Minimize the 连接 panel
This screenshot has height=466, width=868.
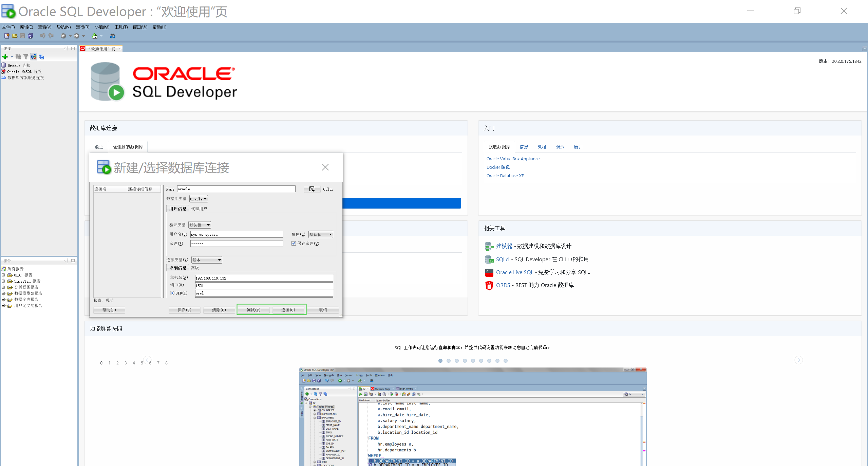(x=73, y=49)
